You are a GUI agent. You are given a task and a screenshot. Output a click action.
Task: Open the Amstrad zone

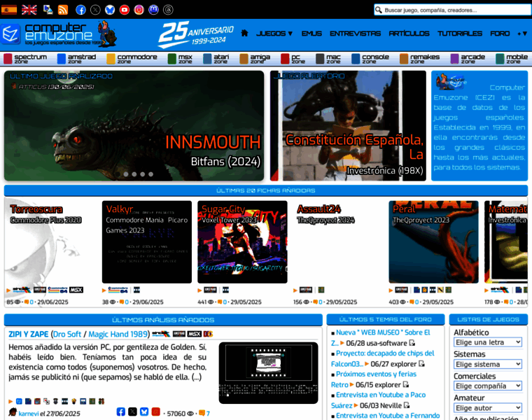pos(77,59)
